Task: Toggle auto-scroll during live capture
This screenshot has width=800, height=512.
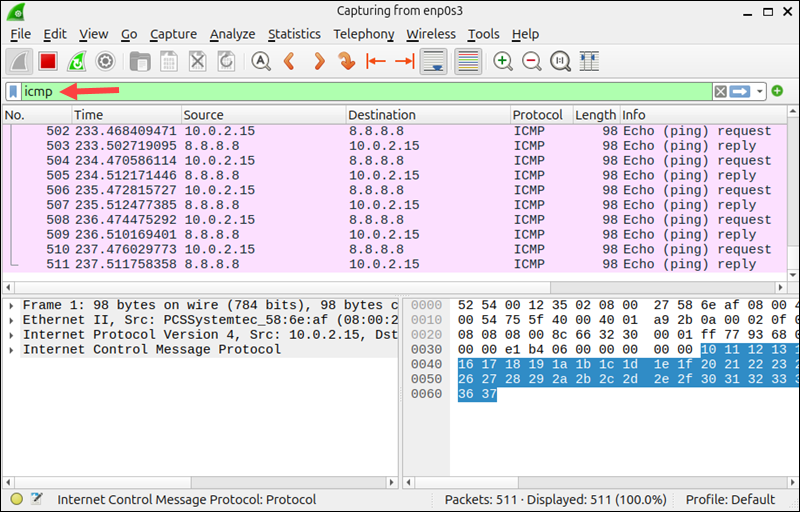Action: coord(434,62)
